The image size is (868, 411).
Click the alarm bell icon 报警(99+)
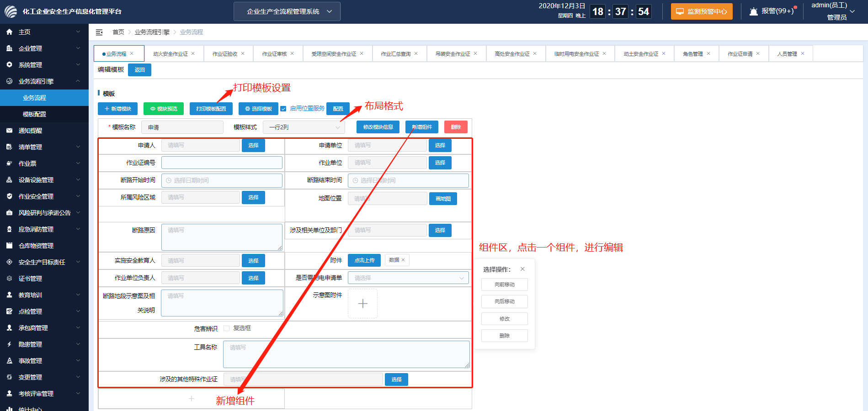coord(754,11)
